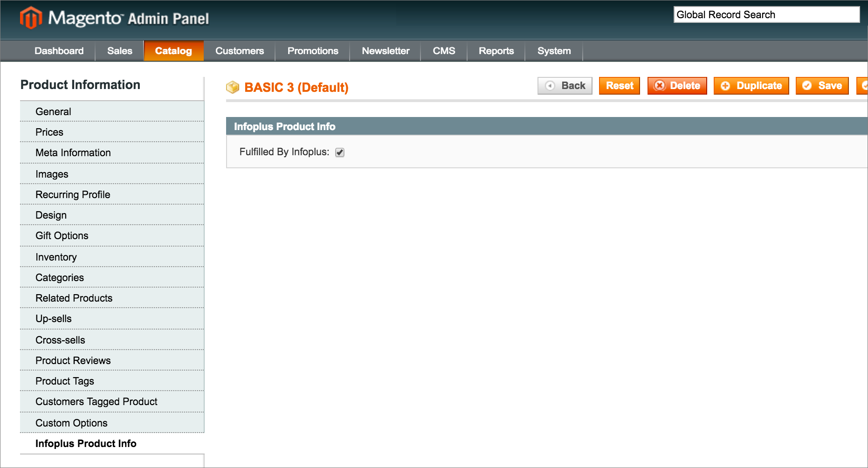Select the Product Tags tab
The height and width of the screenshot is (468, 868).
click(x=112, y=381)
